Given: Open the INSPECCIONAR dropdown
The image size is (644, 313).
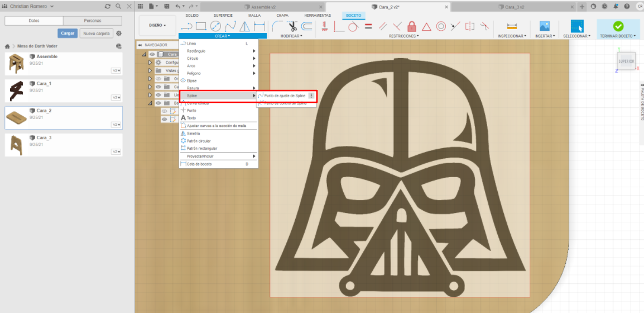Looking at the screenshot, I should tap(512, 36).
